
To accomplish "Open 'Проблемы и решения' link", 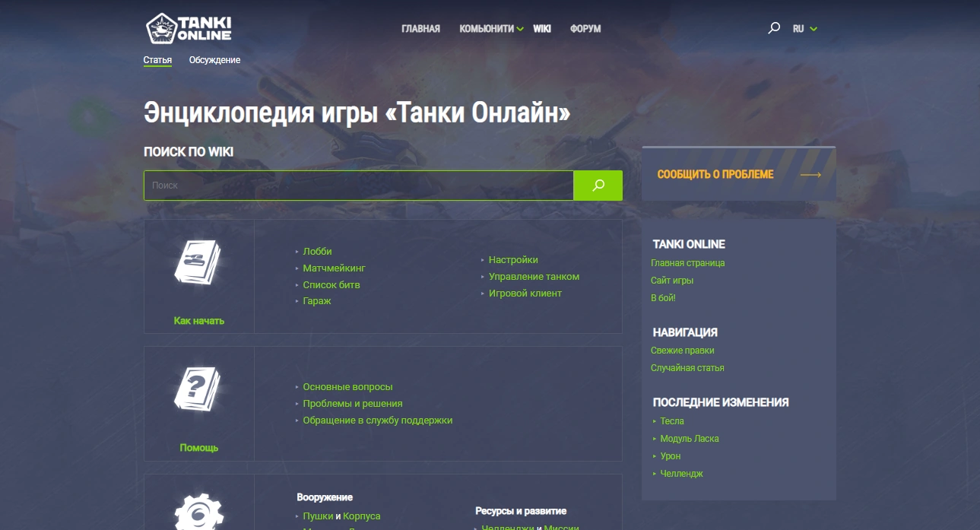I will click(x=353, y=404).
